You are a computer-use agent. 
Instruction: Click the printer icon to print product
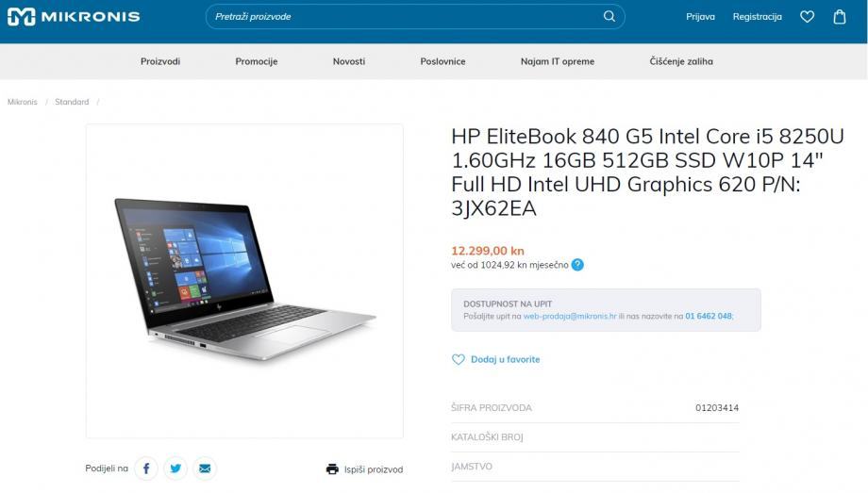pyautogui.click(x=332, y=469)
